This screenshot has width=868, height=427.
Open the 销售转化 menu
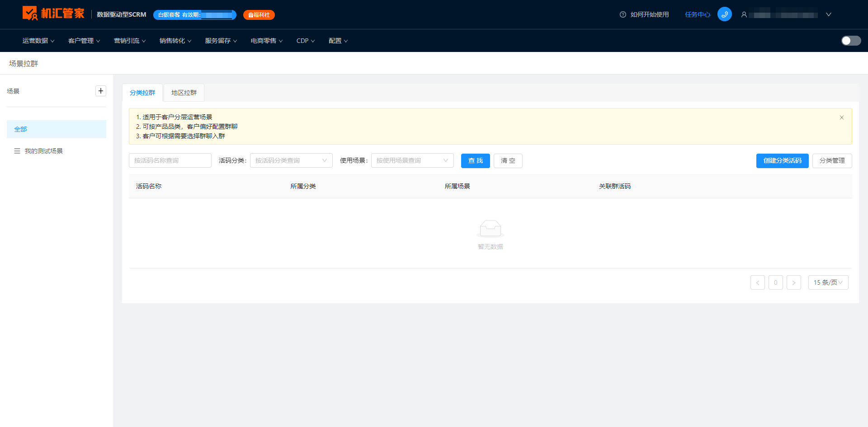(x=175, y=41)
